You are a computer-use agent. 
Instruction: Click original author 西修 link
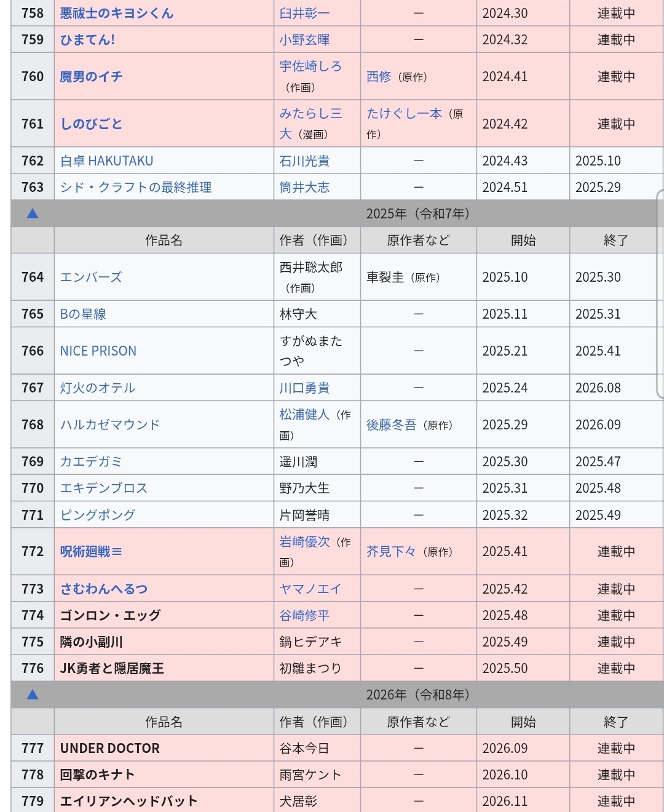[379, 77]
